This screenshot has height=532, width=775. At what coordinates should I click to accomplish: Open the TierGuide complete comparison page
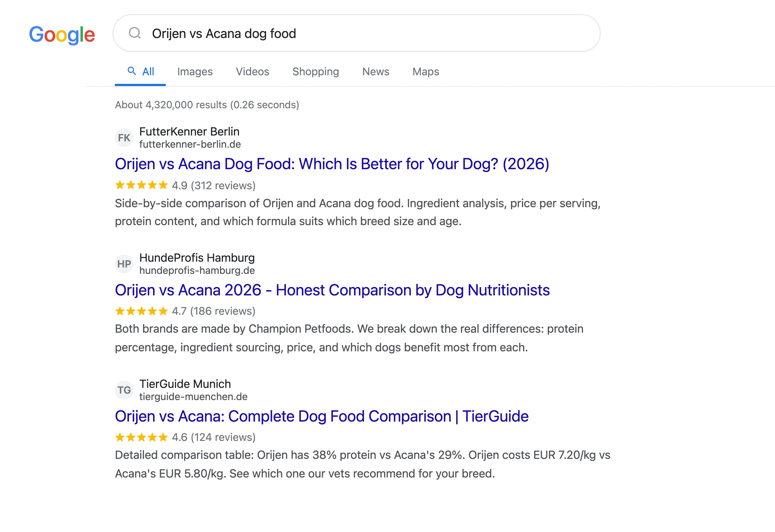321,416
